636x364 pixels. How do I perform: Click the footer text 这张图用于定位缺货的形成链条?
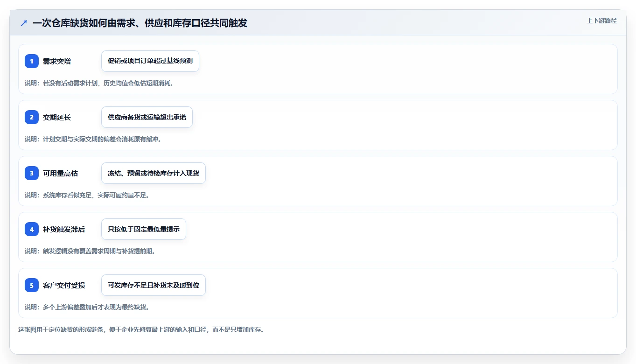pyautogui.click(x=141, y=329)
